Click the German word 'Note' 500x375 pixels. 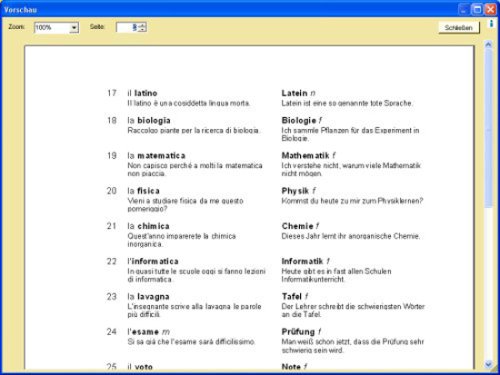(x=291, y=367)
